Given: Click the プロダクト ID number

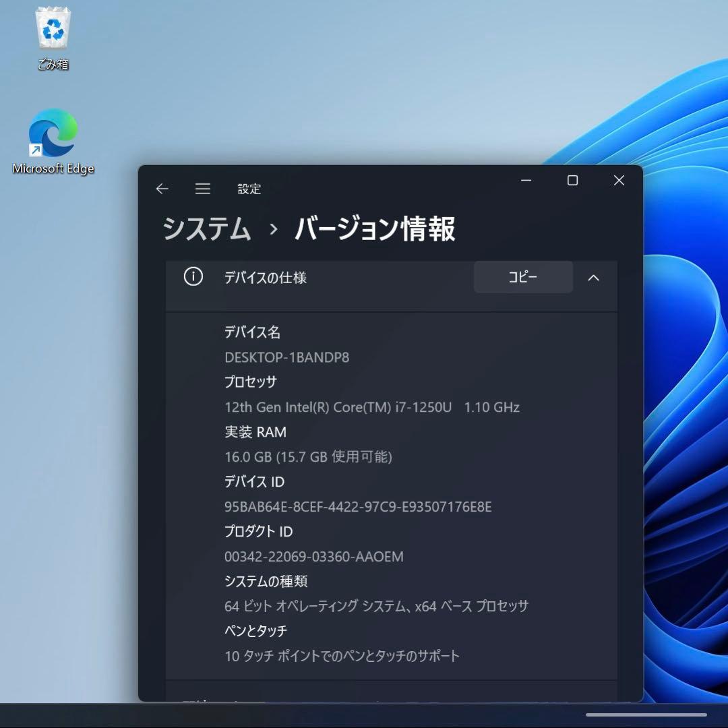Looking at the screenshot, I should coord(314,557).
